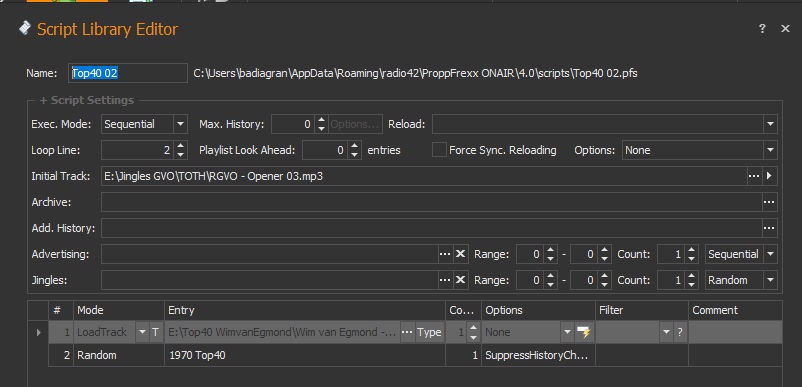Click the Advertising input field
This screenshot has width=802, height=387.
coord(270,254)
